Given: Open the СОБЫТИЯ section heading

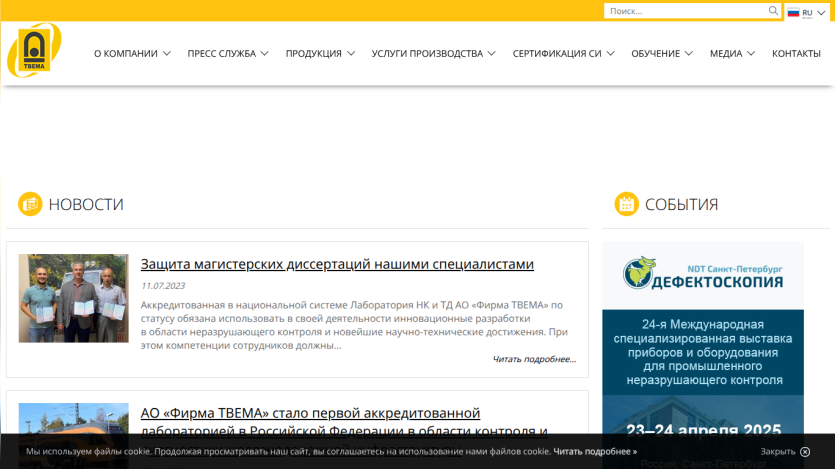Looking at the screenshot, I should tap(681, 204).
